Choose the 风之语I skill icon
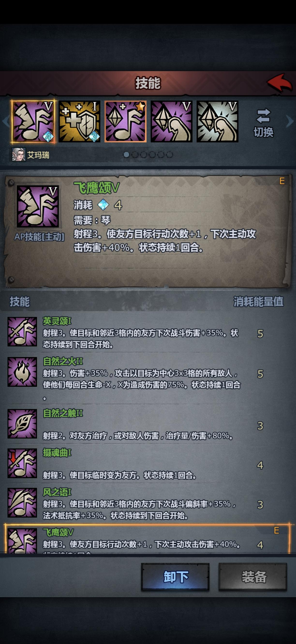Image resolution: width=296 pixels, height=644 pixels. [22, 503]
